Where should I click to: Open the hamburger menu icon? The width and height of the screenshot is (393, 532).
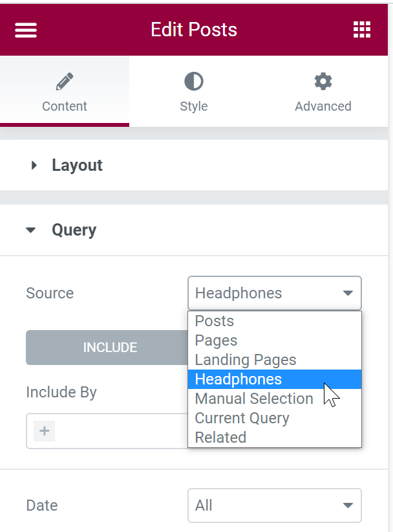[x=26, y=30]
